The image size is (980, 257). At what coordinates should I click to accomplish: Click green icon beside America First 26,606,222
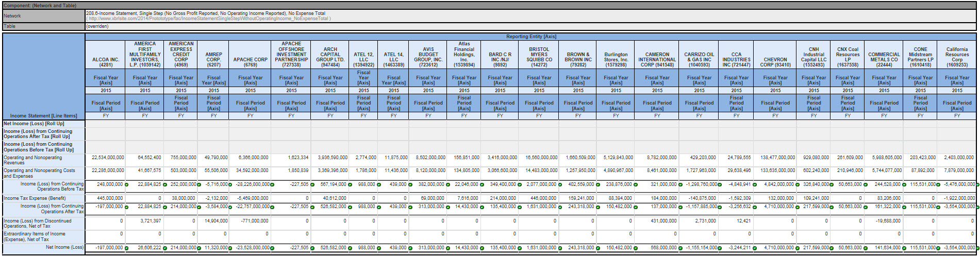[164, 248]
